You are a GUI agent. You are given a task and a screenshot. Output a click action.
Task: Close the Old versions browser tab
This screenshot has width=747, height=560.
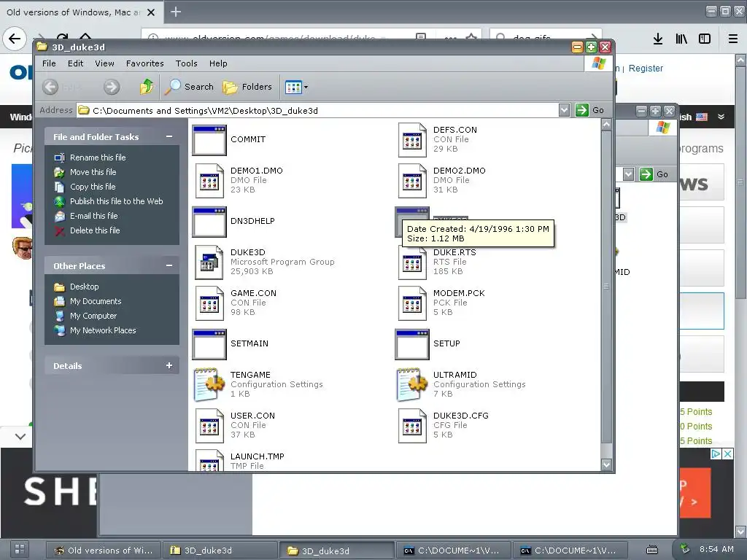[x=150, y=12]
